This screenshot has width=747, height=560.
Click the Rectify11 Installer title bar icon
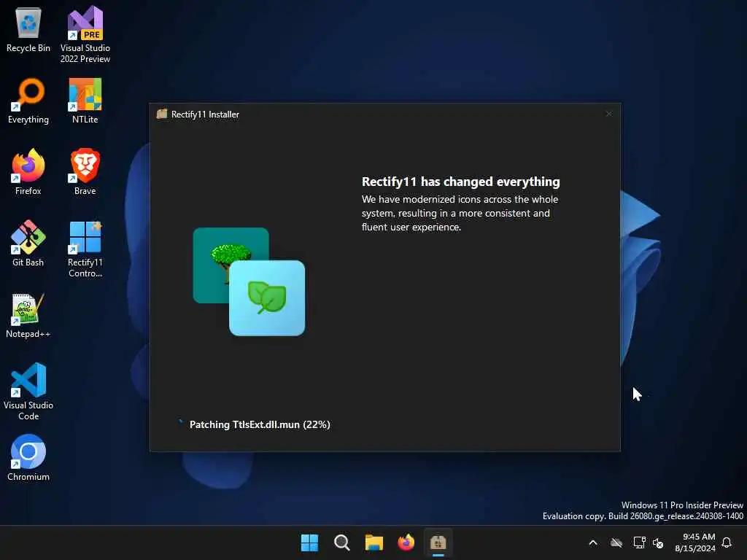(162, 114)
